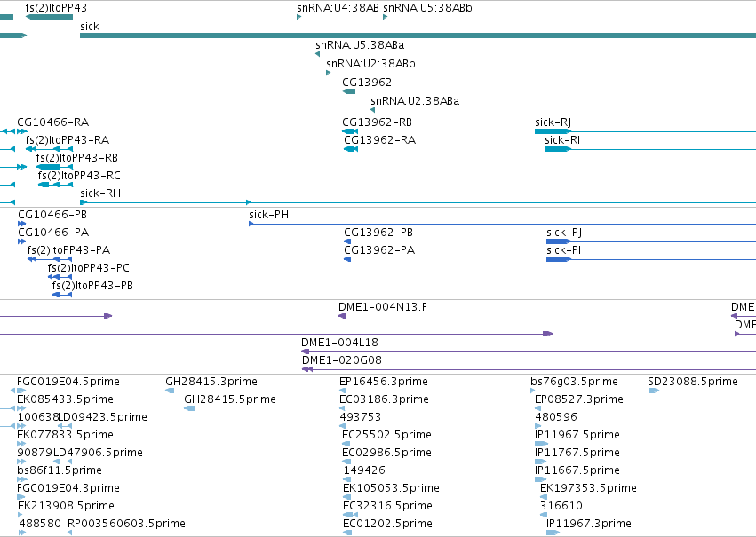This screenshot has height=537, width=756.
Task: Click the GH28415.5prime EST glyph
Action: 190,408
